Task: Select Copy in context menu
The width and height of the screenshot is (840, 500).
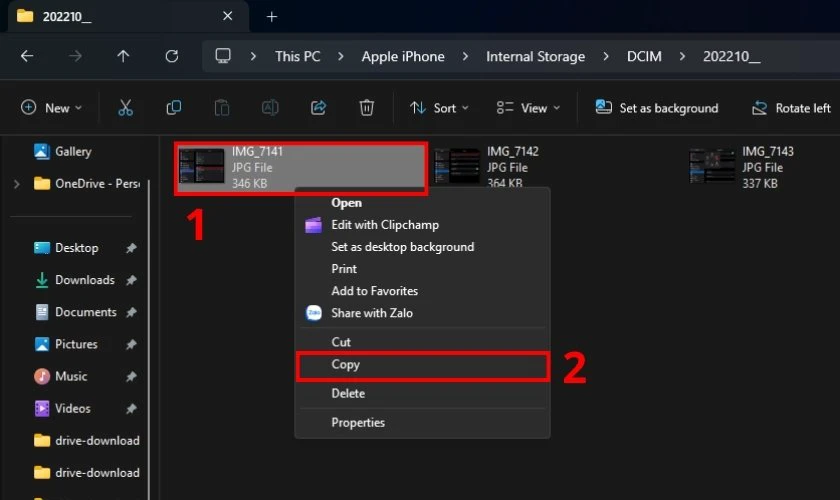Action: click(x=422, y=364)
